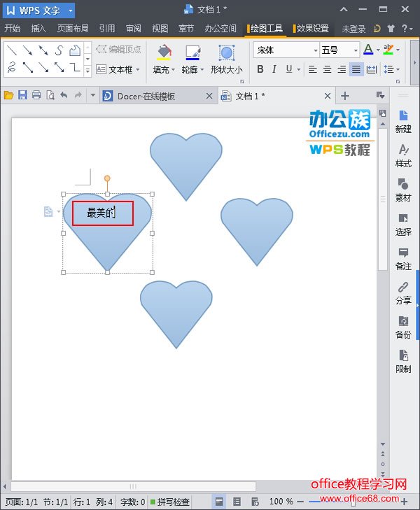
Task: Click the top heart shape
Action: pos(186,167)
